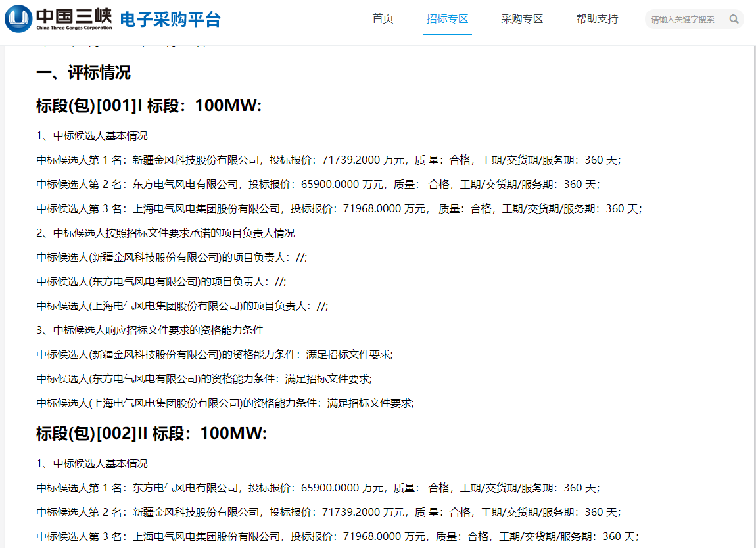This screenshot has width=756, height=548.
Task: Click 标段[001] second candidate line 东方电气风电 65900.0000
Action: point(318,184)
